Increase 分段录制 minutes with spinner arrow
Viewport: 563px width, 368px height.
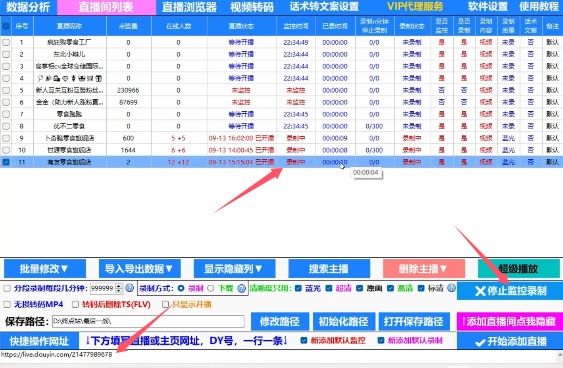coord(119,286)
